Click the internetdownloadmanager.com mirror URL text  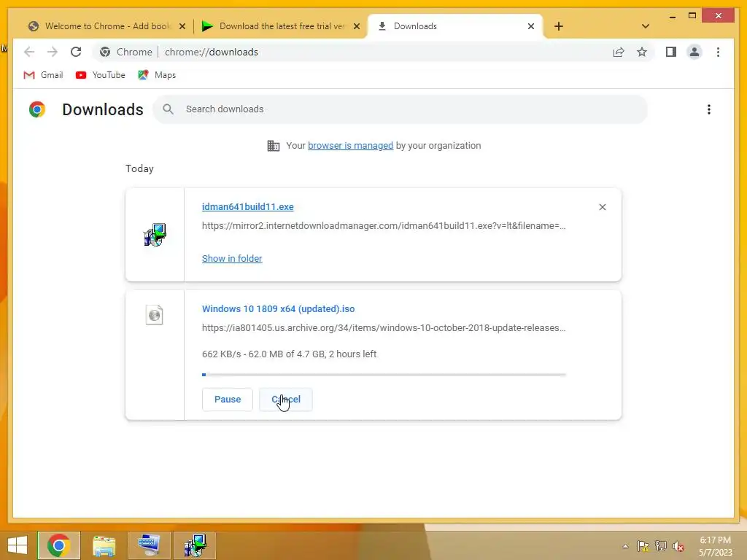tap(384, 226)
